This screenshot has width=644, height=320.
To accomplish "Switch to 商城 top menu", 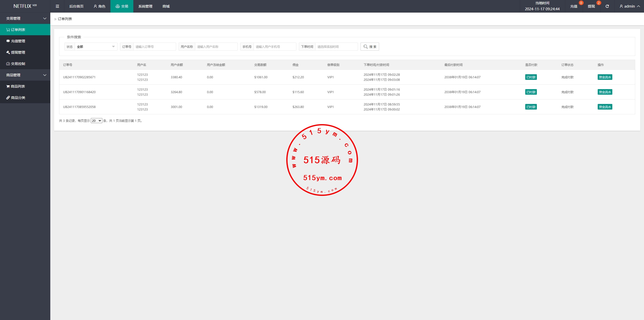I will click(x=166, y=6).
